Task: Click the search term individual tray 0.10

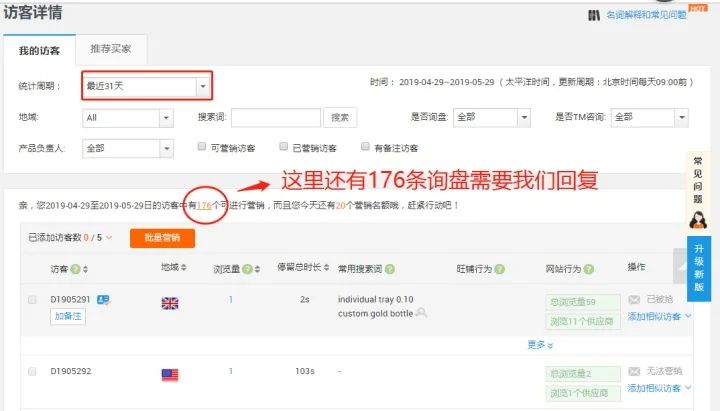Action: (376, 299)
